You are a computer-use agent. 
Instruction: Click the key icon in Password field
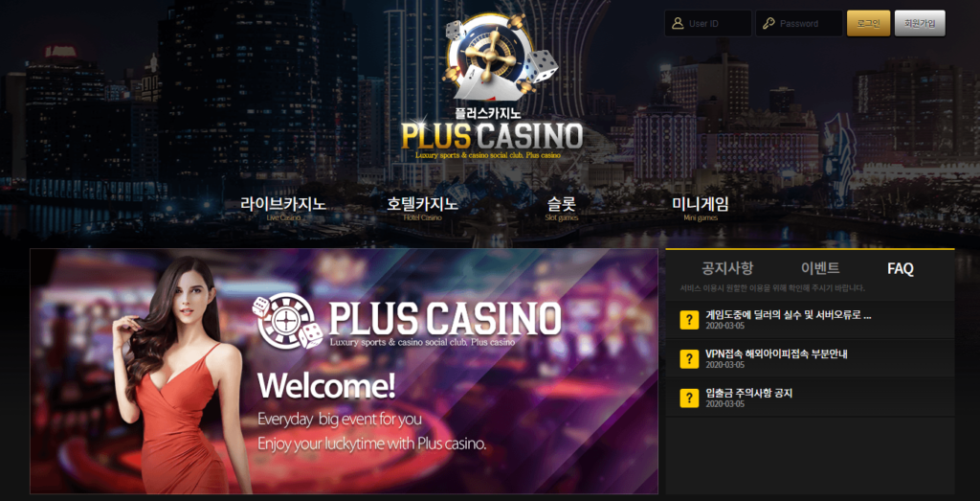pos(768,24)
